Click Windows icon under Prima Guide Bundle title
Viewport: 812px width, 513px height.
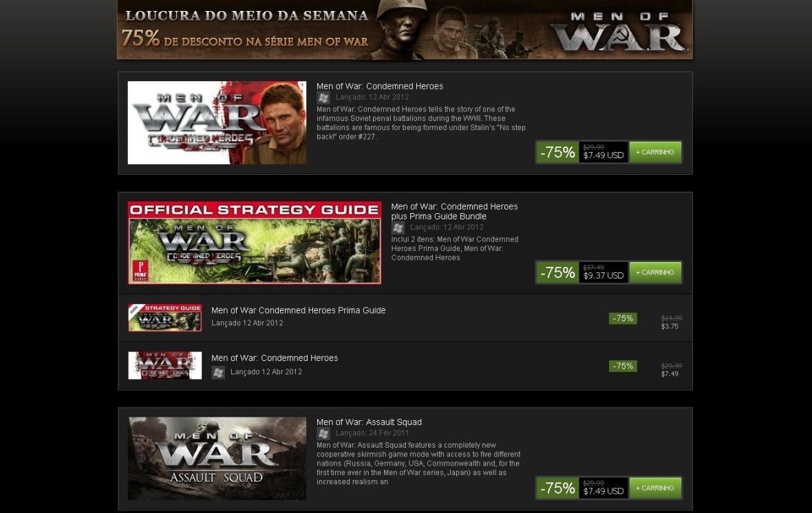398,227
